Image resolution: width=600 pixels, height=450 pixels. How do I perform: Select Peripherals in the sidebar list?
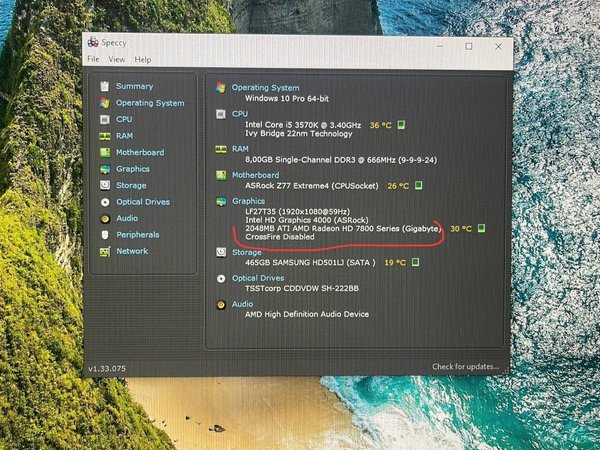(137, 235)
